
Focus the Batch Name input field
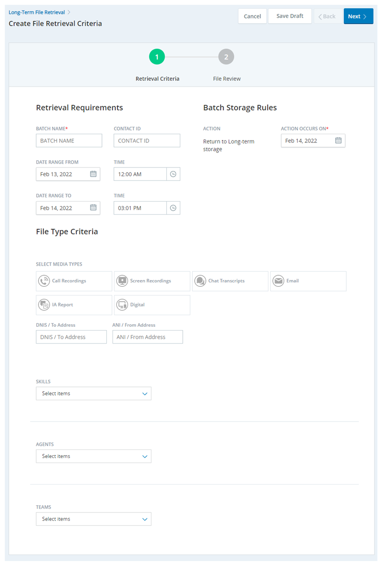69,141
